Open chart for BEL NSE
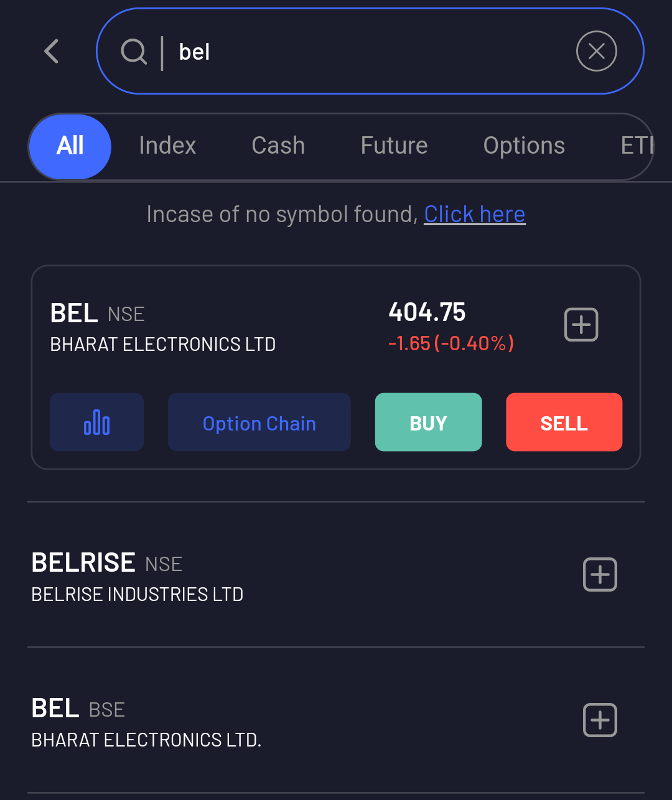672x800 pixels. (96, 422)
